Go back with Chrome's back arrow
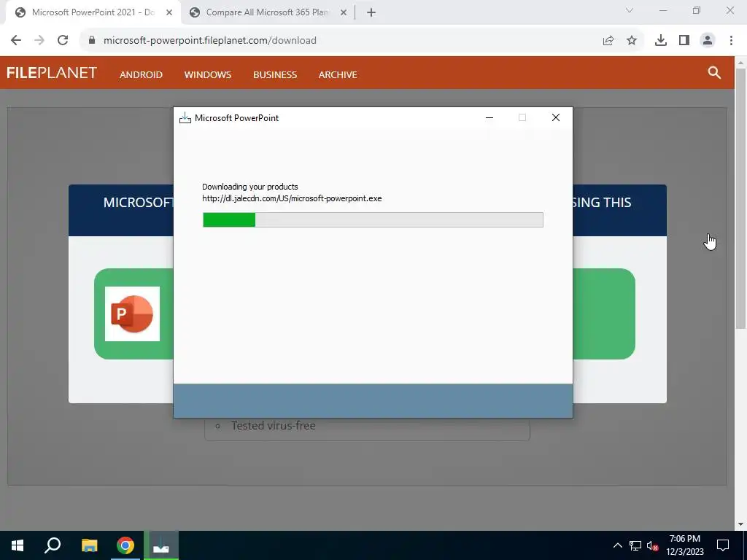The width and height of the screenshot is (747, 560). click(16, 41)
